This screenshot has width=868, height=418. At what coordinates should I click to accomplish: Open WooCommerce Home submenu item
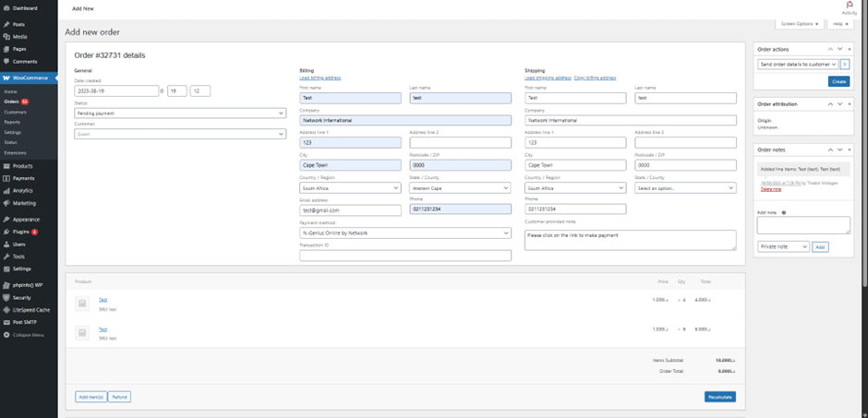pyautogui.click(x=10, y=91)
